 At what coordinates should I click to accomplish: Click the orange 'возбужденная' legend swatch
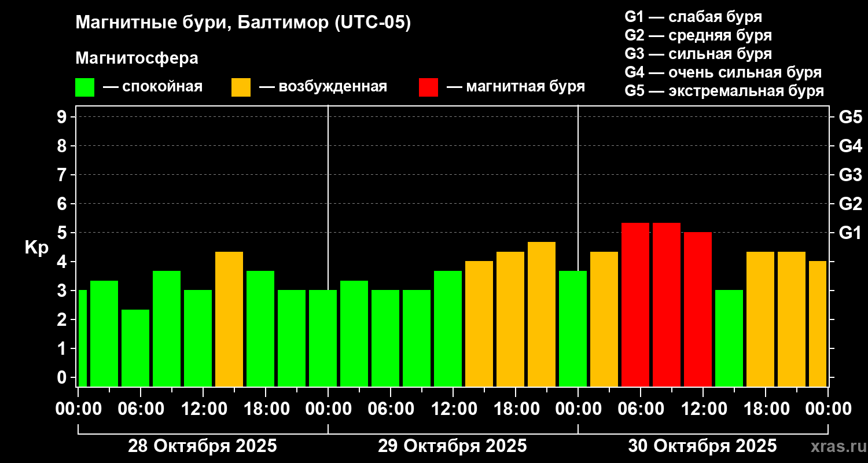(x=241, y=87)
